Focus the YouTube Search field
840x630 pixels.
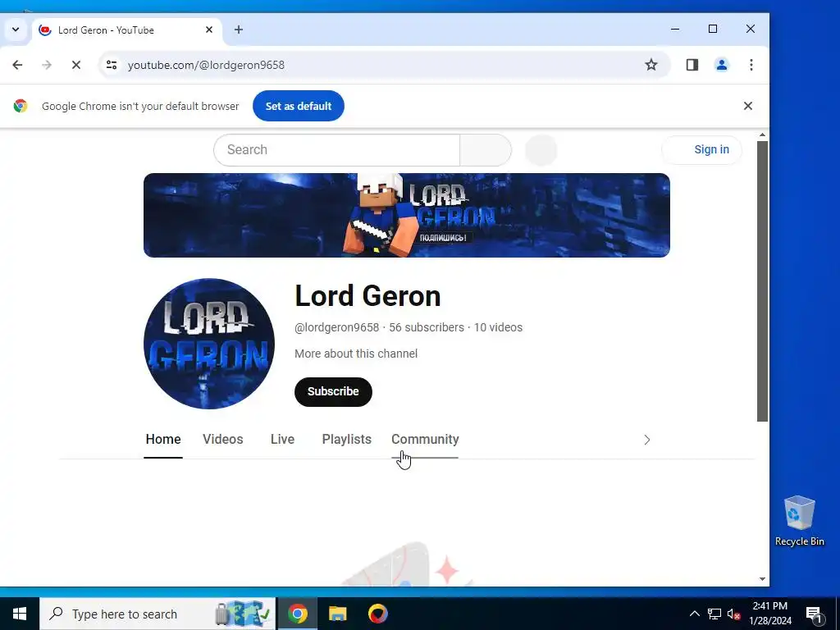pos(336,150)
